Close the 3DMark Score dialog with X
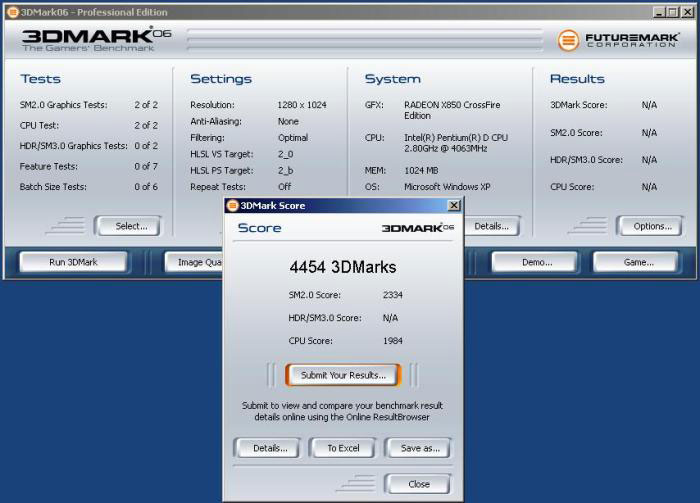700x503 pixels. click(454, 205)
